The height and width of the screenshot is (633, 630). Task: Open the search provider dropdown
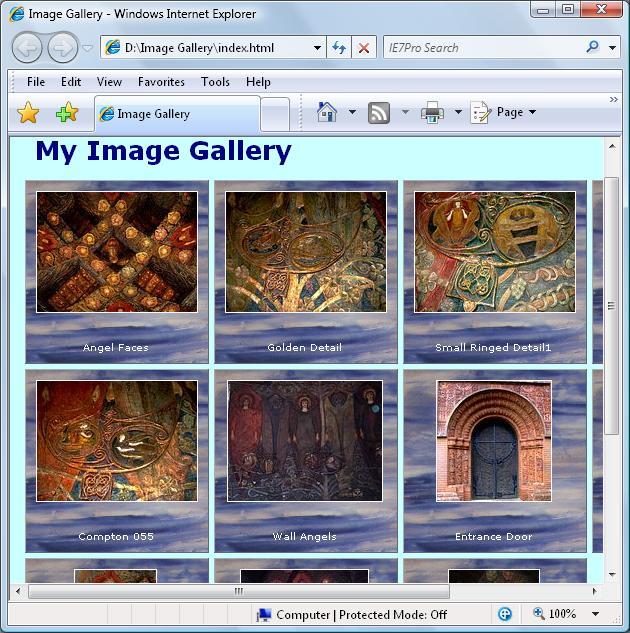[x=612, y=48]
